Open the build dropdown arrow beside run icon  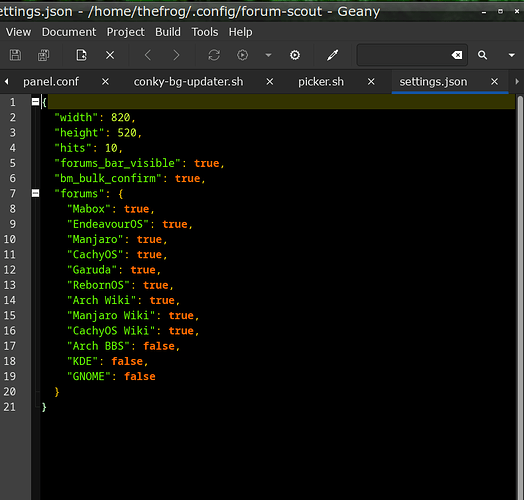click(268, 55)
